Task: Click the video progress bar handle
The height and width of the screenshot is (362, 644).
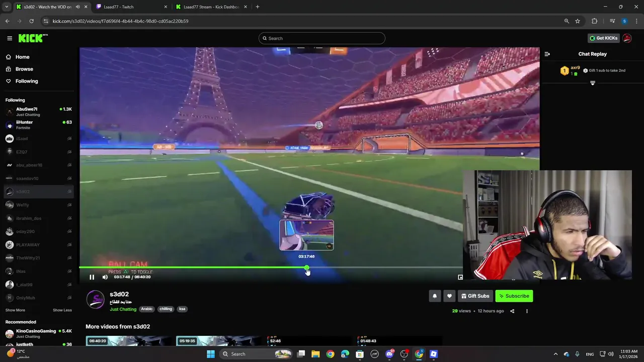Action: click(306, 268)
